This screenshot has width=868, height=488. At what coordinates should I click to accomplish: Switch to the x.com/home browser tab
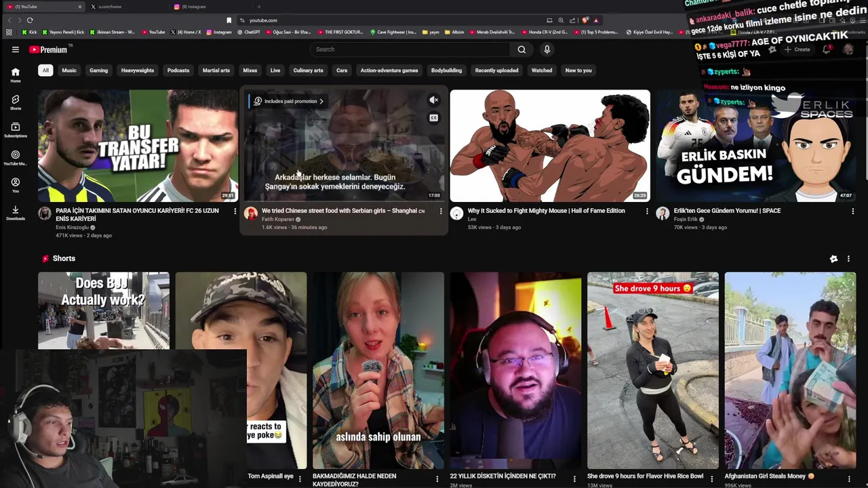pos(126,7)
